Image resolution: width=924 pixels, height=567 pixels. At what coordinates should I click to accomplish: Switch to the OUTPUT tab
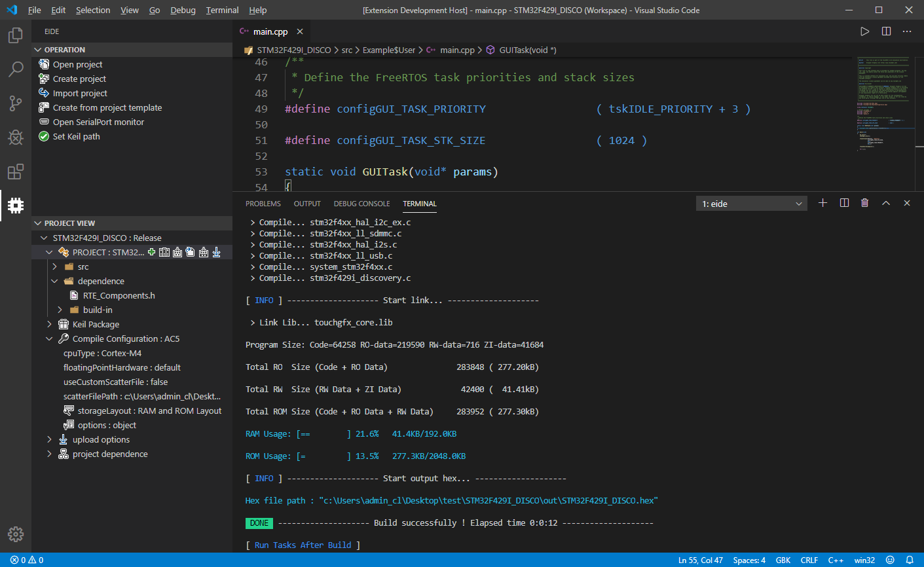(307, 204)
